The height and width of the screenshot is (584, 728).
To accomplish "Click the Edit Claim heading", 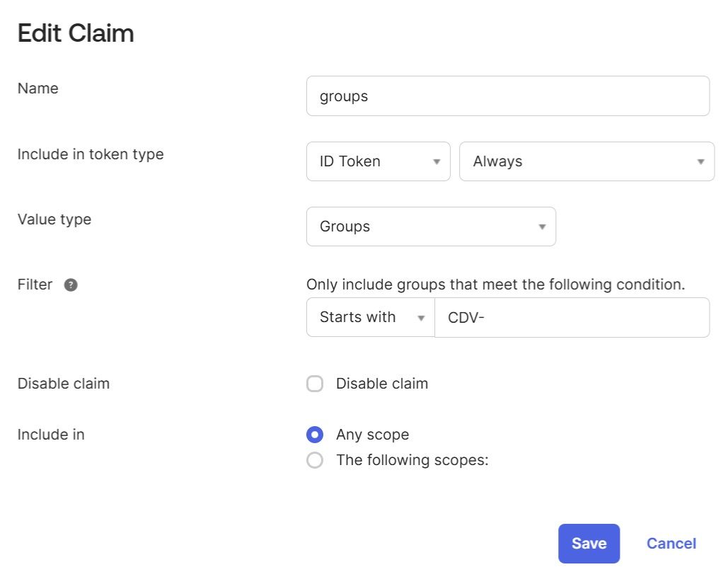I will click(x=76, y=33).
